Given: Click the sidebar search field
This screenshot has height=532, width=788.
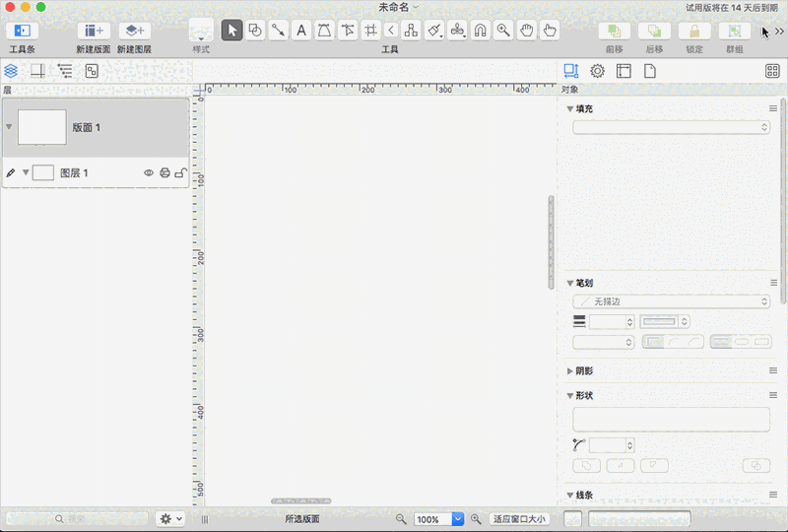Looking at the screenshot, I should click(x=77, y=518).
